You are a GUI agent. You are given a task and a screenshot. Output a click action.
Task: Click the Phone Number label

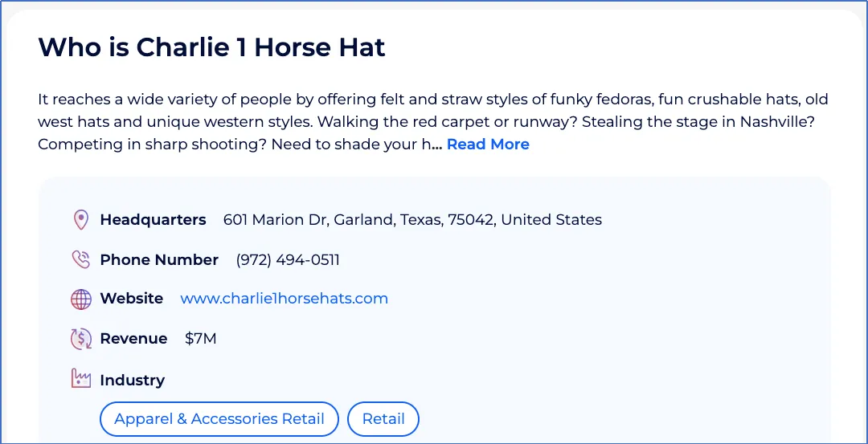pos(159,260)
